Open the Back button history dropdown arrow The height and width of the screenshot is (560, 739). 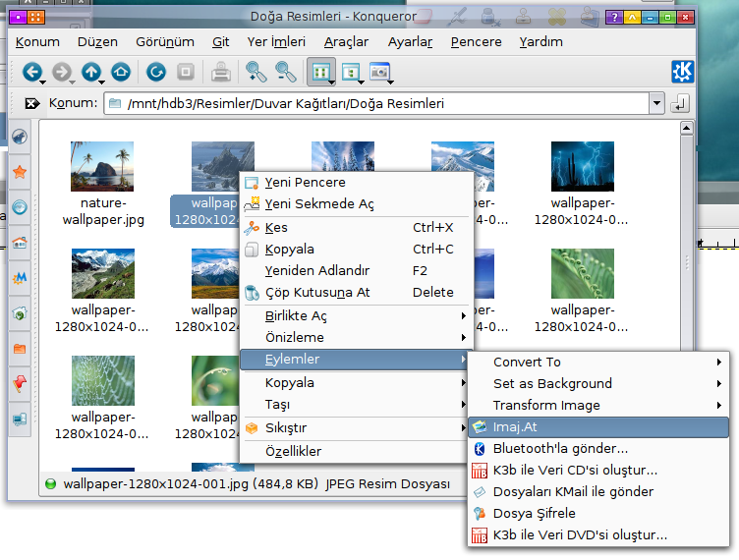coord(43,83)
